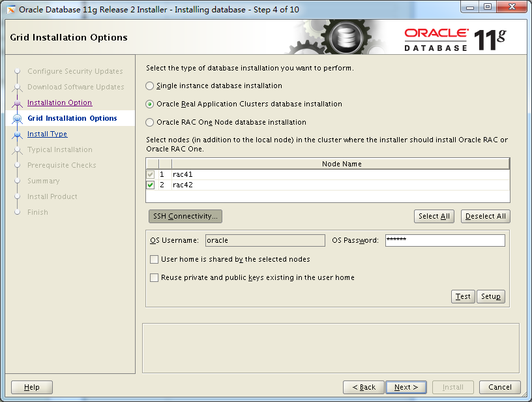This screenshot has width=532, height=402.
Task: Click the Deselect All button
Action: pyautogui.click(x=486, y=216)
